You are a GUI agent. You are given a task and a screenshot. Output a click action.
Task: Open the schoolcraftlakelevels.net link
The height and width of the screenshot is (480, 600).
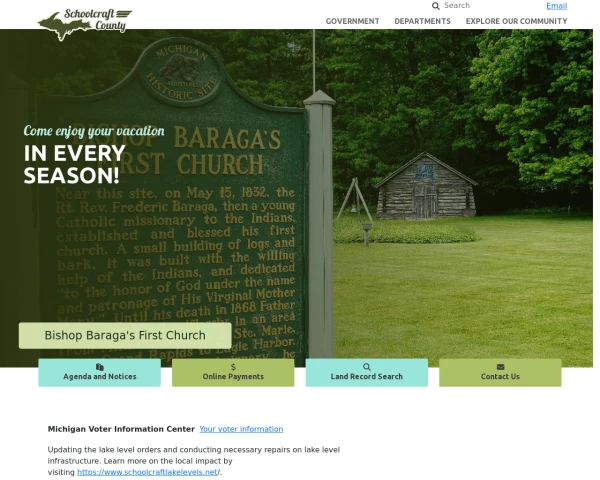(148, 472)
